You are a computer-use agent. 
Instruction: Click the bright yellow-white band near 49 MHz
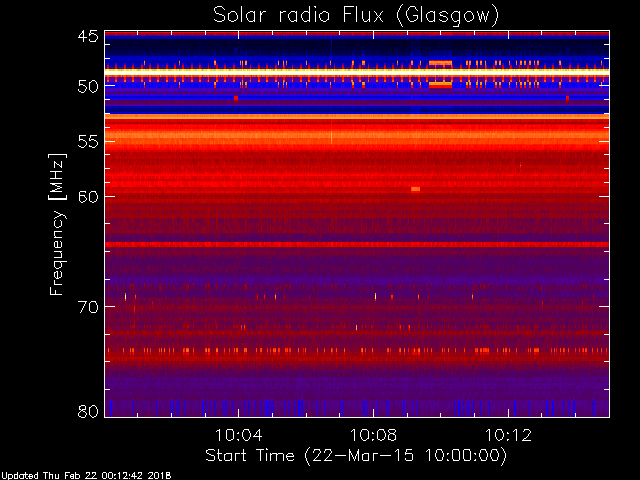pos(357,72)
